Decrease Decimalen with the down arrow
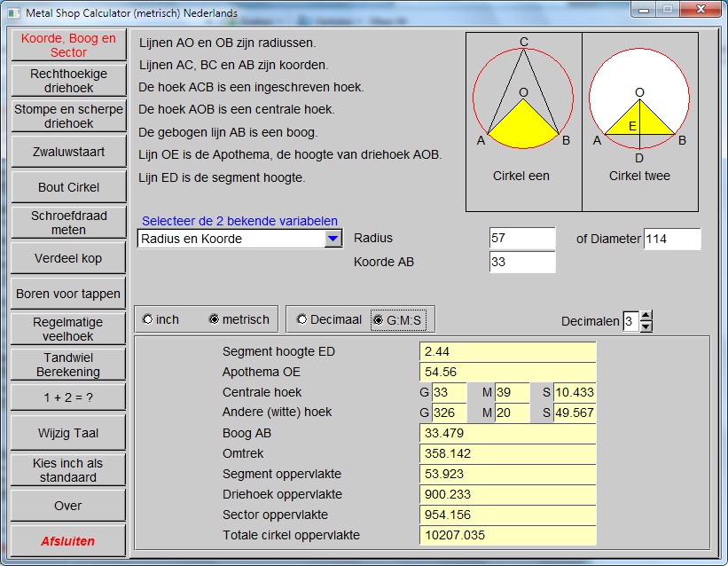The height and width of the screenshot is (566, 728). click(646, 326)
